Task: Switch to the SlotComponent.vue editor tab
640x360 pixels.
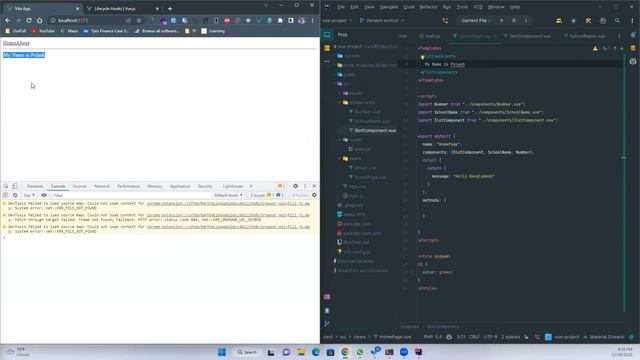Action: tap(527, 36)
